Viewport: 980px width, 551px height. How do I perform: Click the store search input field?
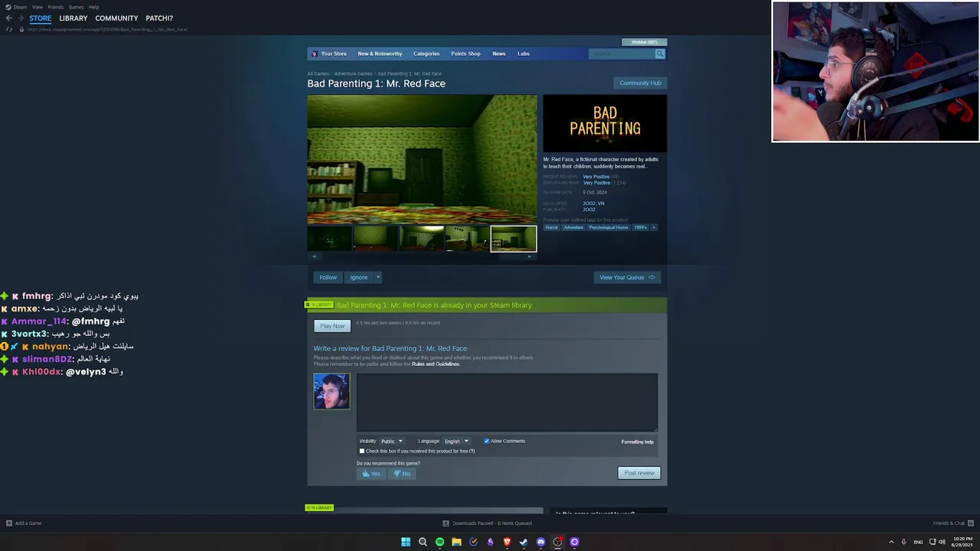point(622,54)
